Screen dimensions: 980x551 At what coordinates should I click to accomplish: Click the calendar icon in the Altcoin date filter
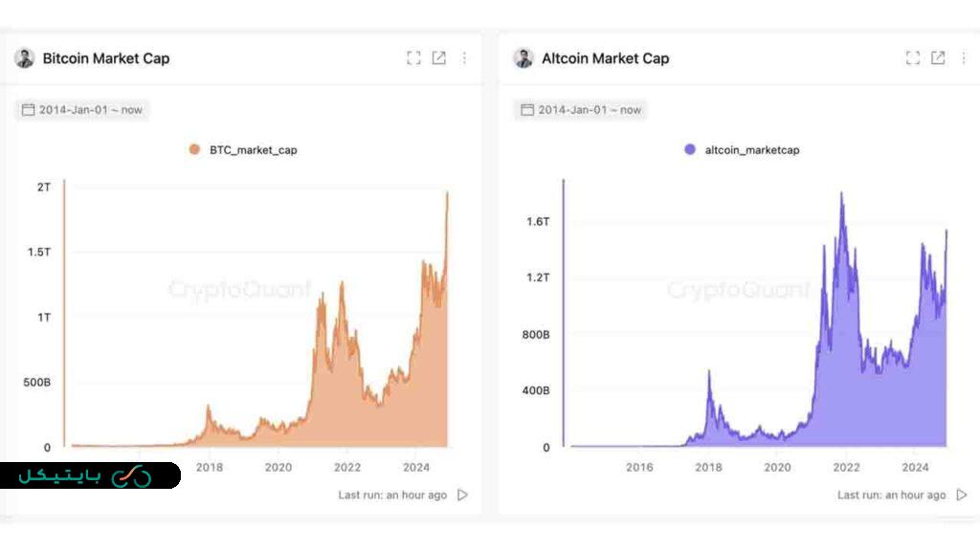pyautogui.click(x=527, y=110)
